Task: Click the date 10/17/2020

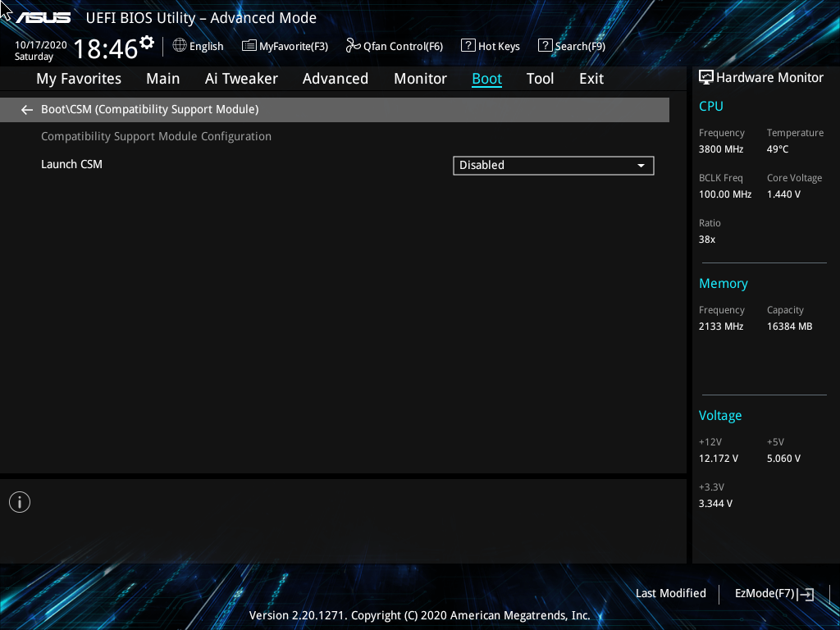Action: pyautogui.click(x=41, y=45)
